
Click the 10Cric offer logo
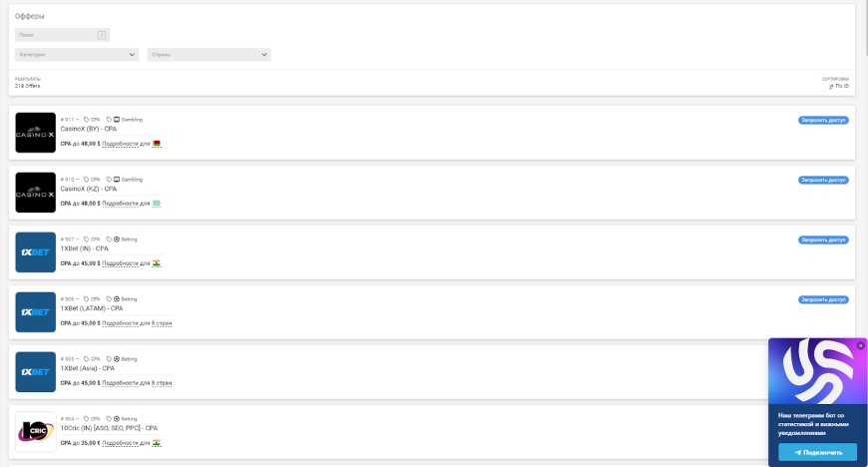coord(36,431)
